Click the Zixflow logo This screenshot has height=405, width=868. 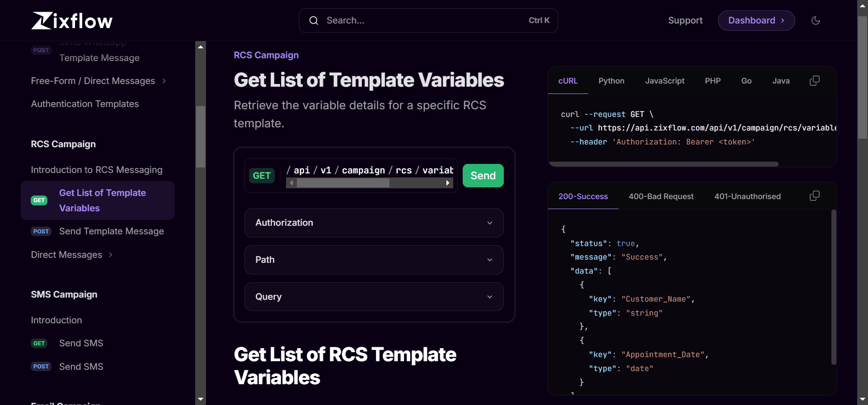coord(72,21)
